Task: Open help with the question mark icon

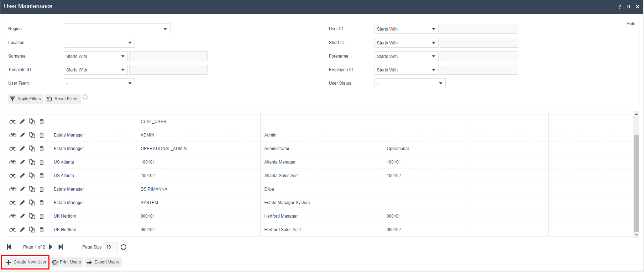Action: [x=620, y=7]
